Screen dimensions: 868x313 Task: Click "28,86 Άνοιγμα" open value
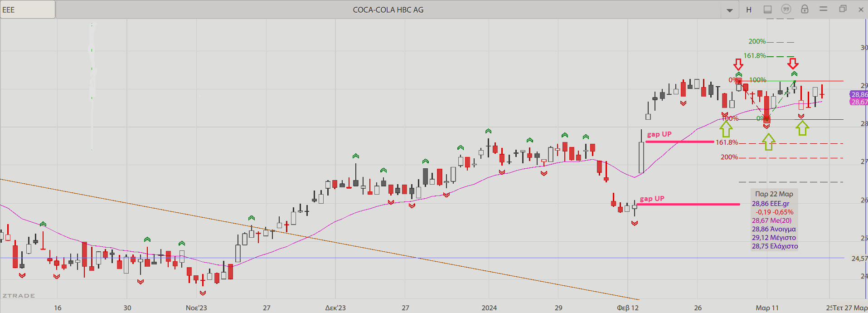pos(774,229)
